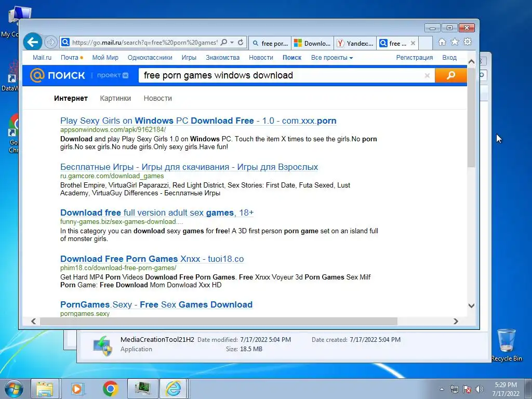Click the horizontal scrollbar thumb
This screenshot has height=399, width=532.
[219, 321]
